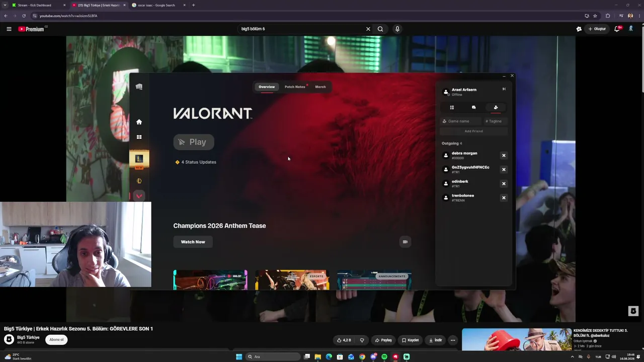This screenshot has height=362, width=644.
Task: Go to the Riot Client home icon
Action: pos(139,122)
